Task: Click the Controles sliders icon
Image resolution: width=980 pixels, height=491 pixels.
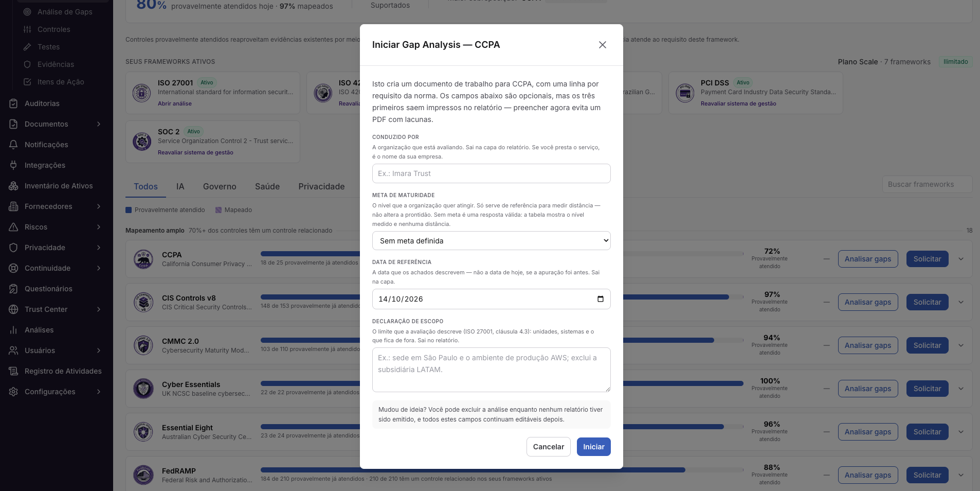Action: click(27, 29)
